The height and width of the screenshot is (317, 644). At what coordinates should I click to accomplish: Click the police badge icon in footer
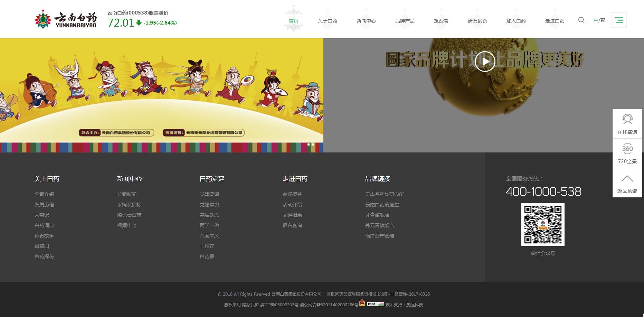pos(362,303)
